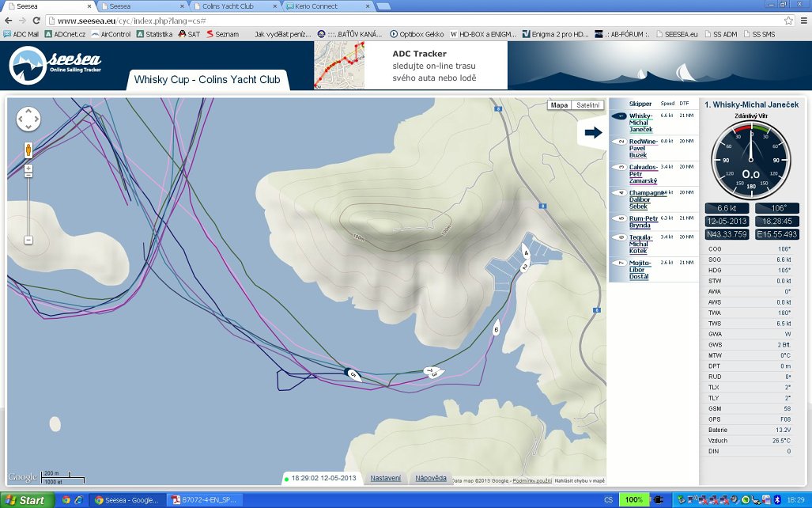
Task: Click the map zoom slider track
Action: pyautogui.click(x=28, y=204)
